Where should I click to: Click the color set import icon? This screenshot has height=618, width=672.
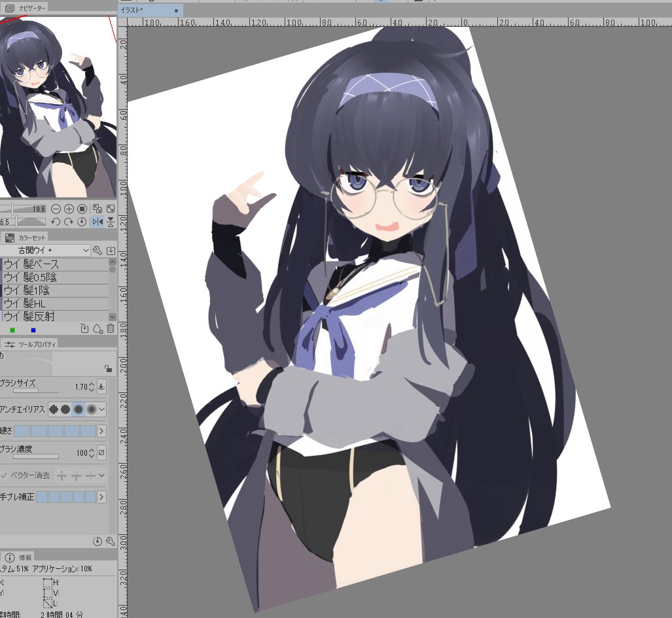click(x=111, y=250)
